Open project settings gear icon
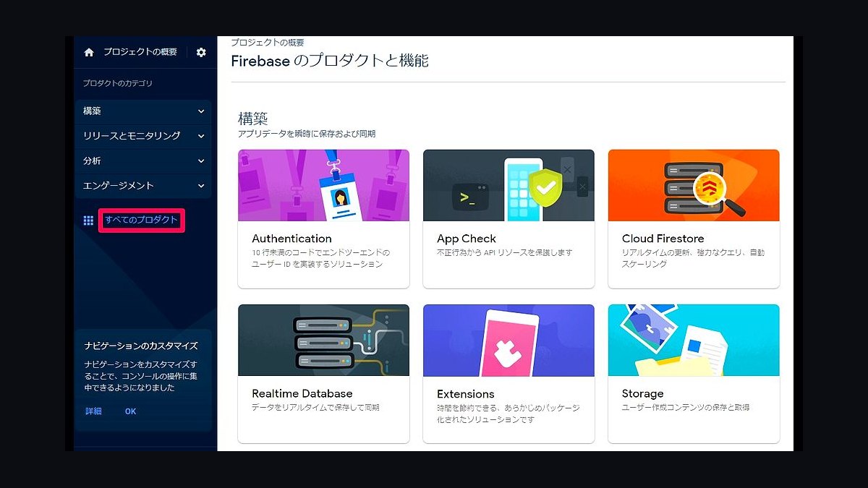 pyautogui.click(x=201, y=52)
